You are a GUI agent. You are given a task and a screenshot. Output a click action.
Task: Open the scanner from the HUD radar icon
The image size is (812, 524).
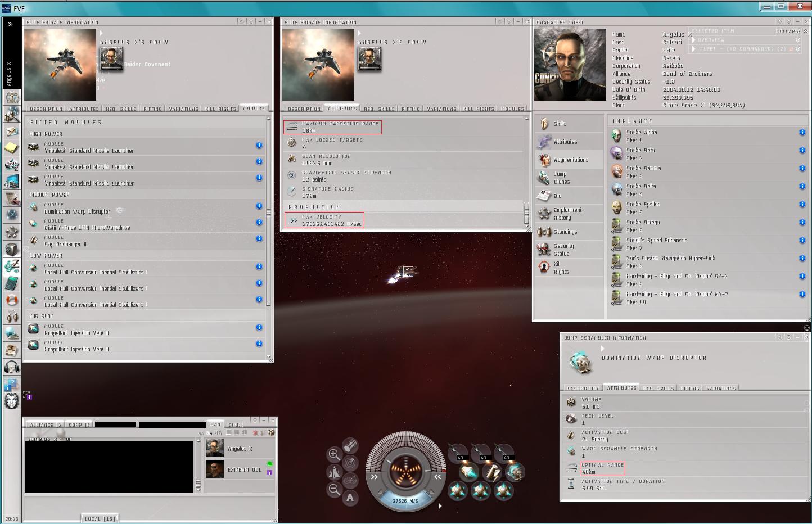click(x=350, y=463)
